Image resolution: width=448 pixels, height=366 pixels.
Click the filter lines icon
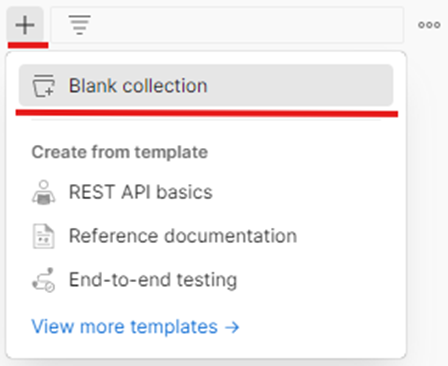[x=79, y=25]
